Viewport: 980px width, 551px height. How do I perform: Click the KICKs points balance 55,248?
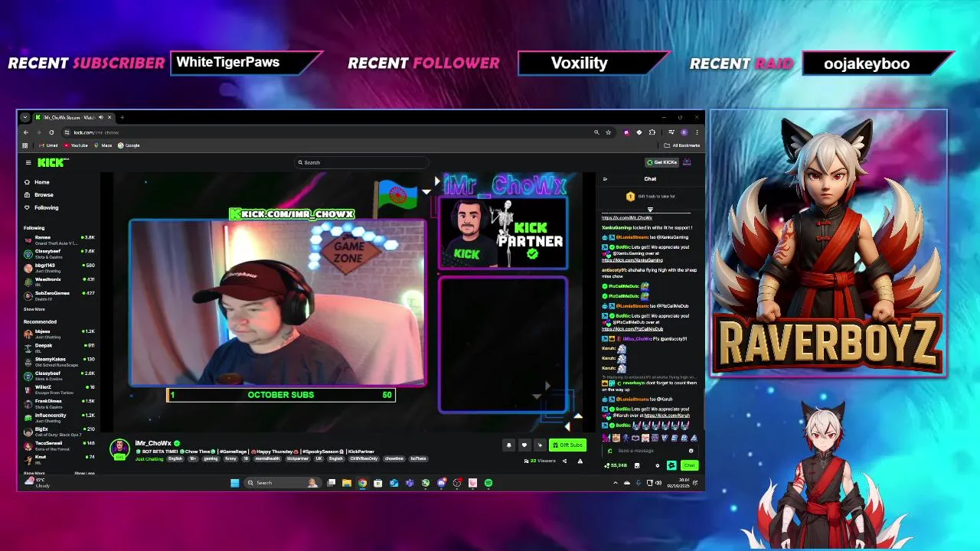point(616,465)
